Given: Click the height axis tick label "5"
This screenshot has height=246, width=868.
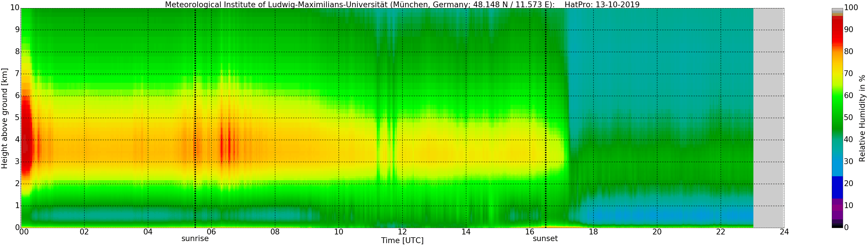Looking at the screenshot, I should point(18,118).
